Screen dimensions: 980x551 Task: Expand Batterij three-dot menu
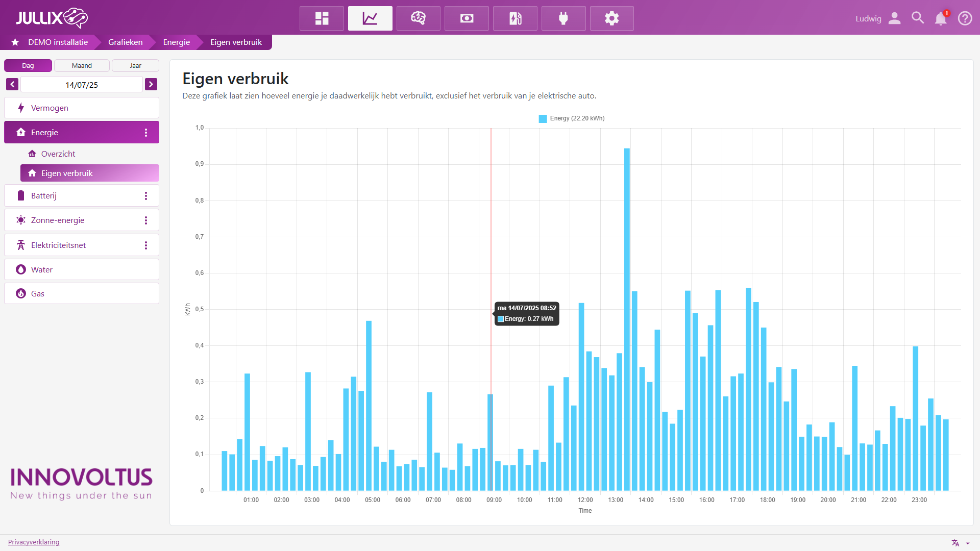coord(146,196)
